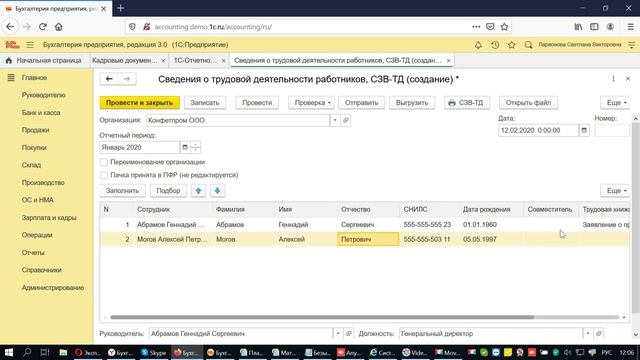
Task: Switch to Начальная страница tab
Action: pos(43,60)
